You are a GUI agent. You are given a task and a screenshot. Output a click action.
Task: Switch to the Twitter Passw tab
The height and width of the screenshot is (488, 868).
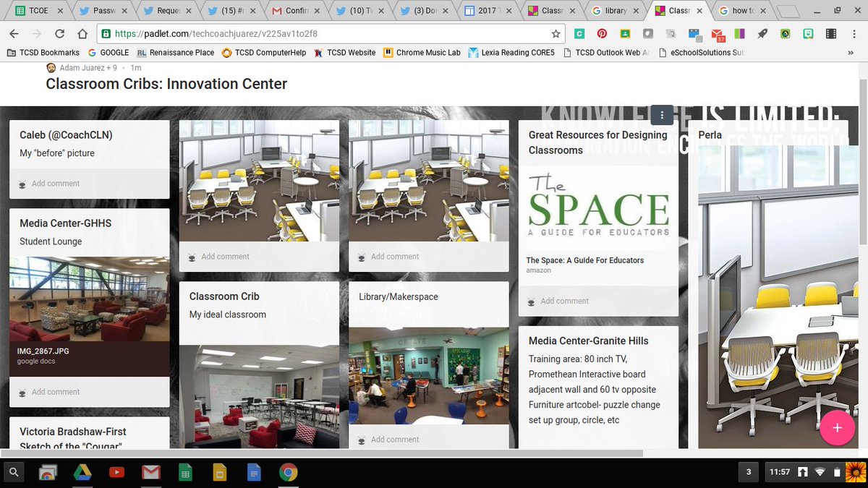tap(103, 11)
